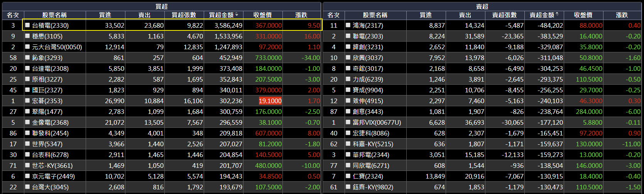
Task: Check the 仁寶(2324) checkbox
Action: pyautogui.click(x=348, y=176)
